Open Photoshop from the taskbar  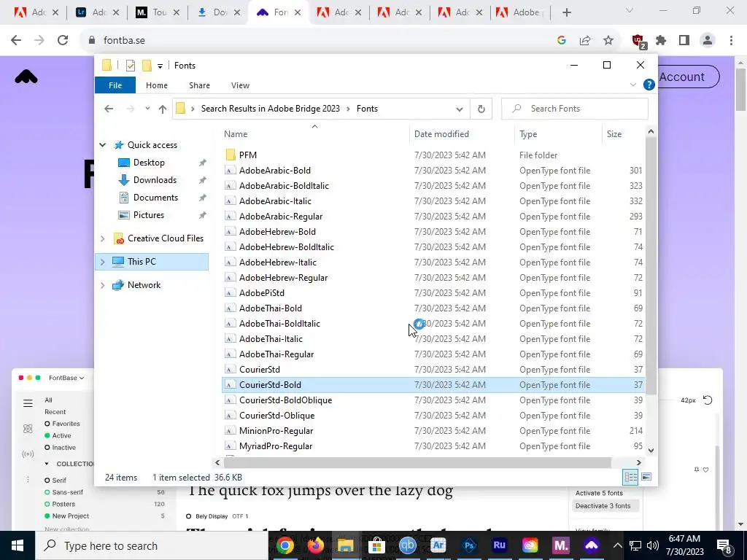click(469, 545)
